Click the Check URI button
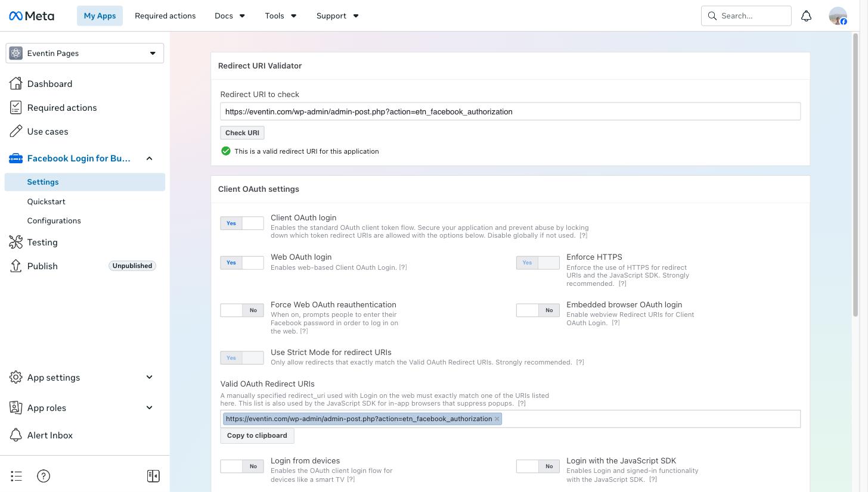 [x=242, y=133]
